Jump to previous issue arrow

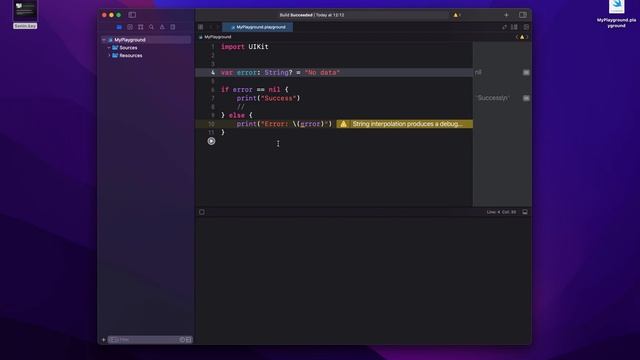[517, 37]
